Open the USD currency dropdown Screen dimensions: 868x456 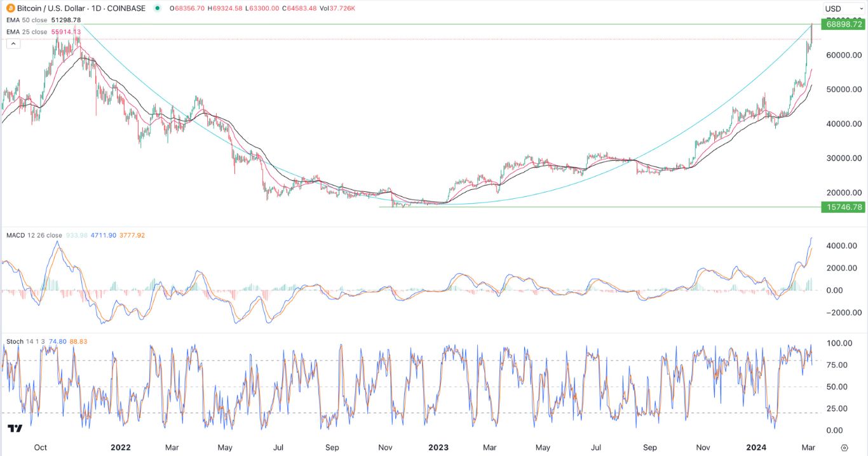tap(843, 8)
